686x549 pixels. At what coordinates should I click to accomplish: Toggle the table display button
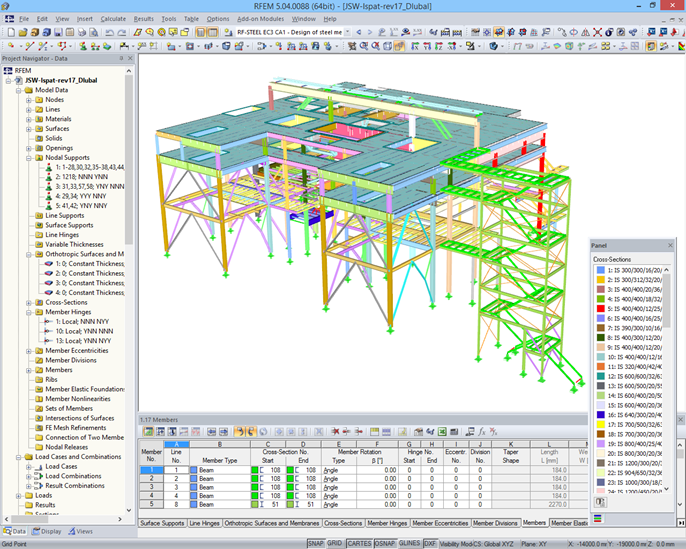pyautogui.click(x=212, y=32)
